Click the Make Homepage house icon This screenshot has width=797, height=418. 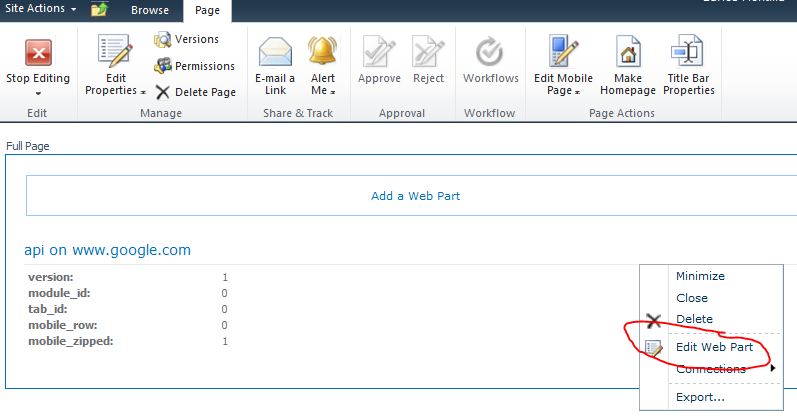point(628,51)
